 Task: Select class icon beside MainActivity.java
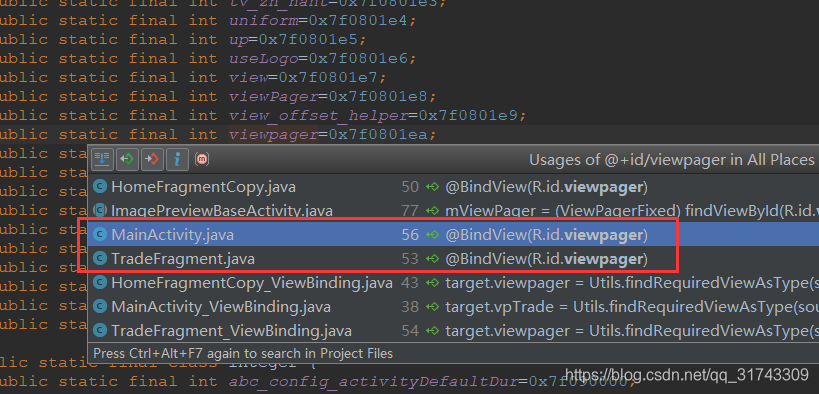click(x=100, y=235)
